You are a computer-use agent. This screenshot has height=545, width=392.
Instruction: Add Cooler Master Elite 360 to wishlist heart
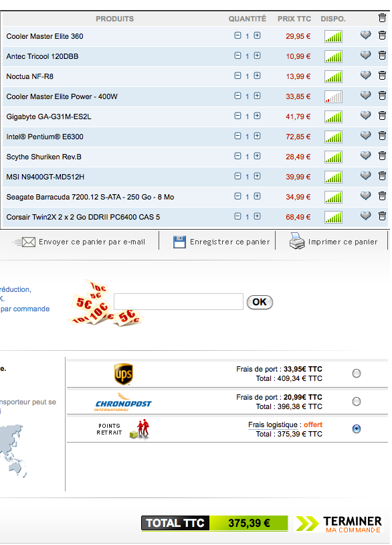[x=365, y=35]
